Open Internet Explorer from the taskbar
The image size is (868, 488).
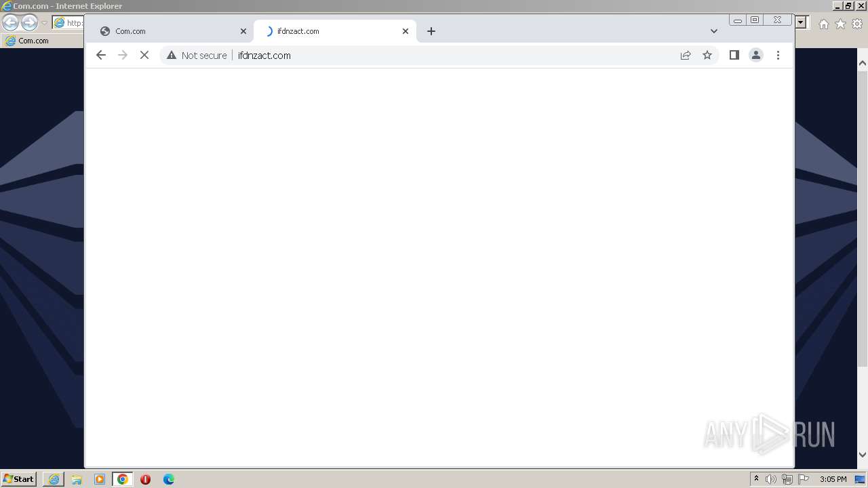(x=54, y=479)
